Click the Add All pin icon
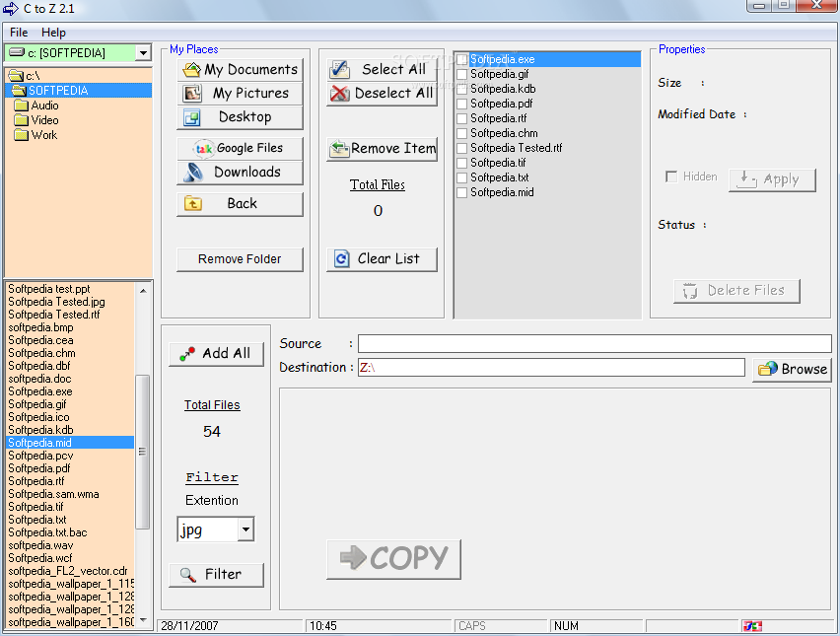Viewport: 840px width, 636px height. pos(187,354)
